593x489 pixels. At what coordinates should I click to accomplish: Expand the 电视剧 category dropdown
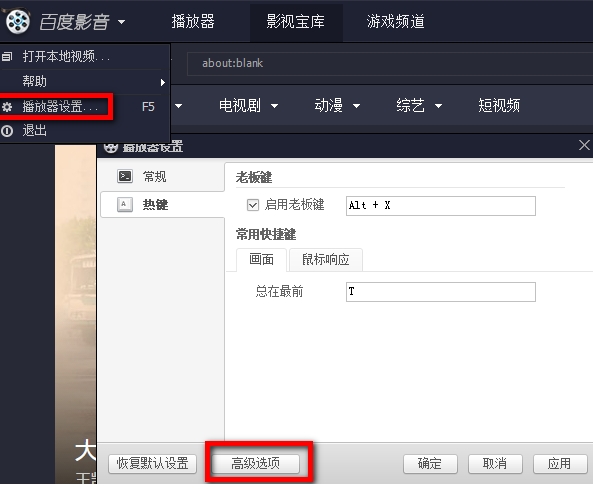(x=275, y=106)
